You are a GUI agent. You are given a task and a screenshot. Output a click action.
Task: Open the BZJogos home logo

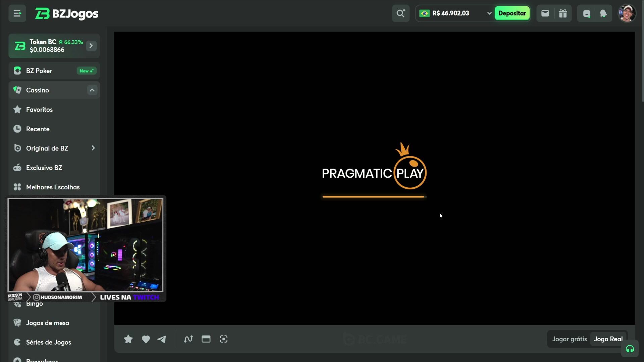[x=67, y=13]
